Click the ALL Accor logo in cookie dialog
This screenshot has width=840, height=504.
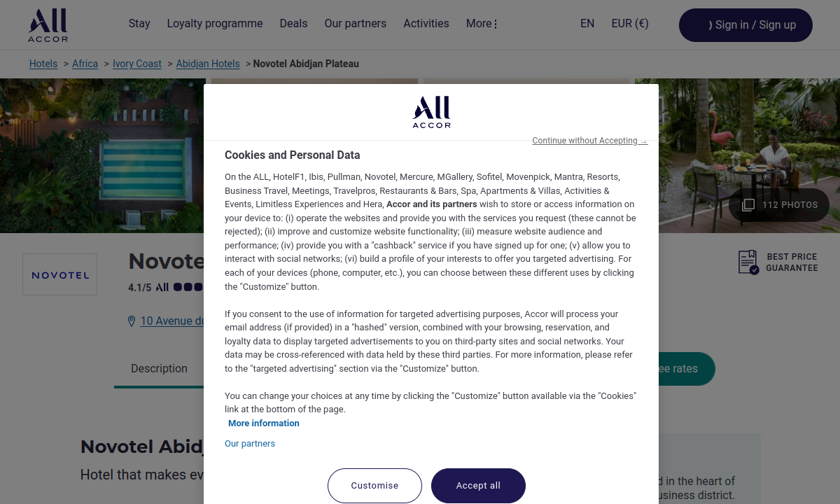click(x=431, y=112)
